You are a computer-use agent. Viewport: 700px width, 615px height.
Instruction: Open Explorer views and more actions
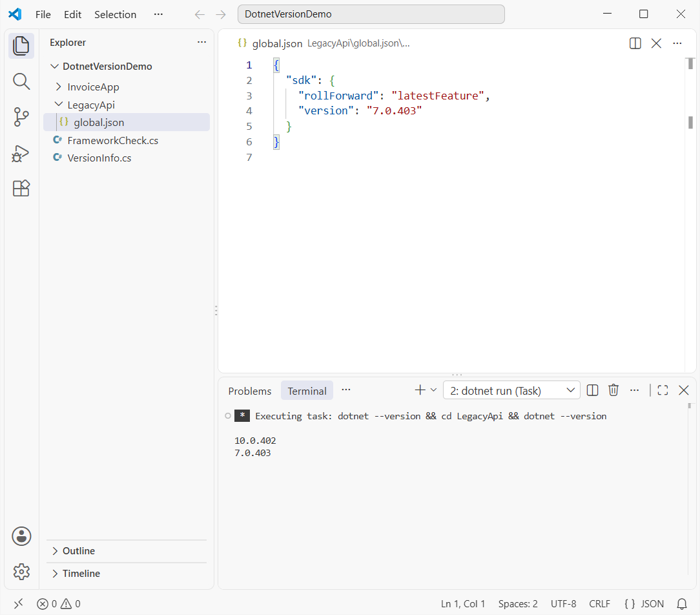click(x=201, y=42)
